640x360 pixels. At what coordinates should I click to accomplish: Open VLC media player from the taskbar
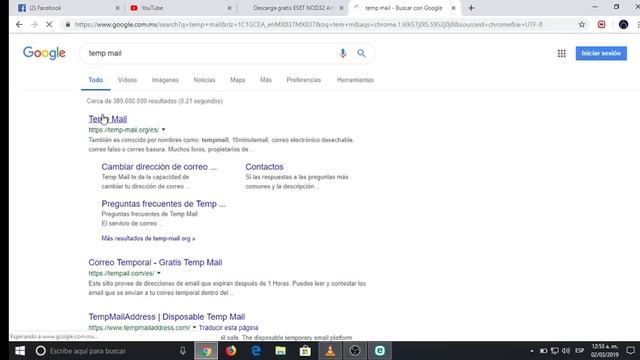(x=330, y=351)
